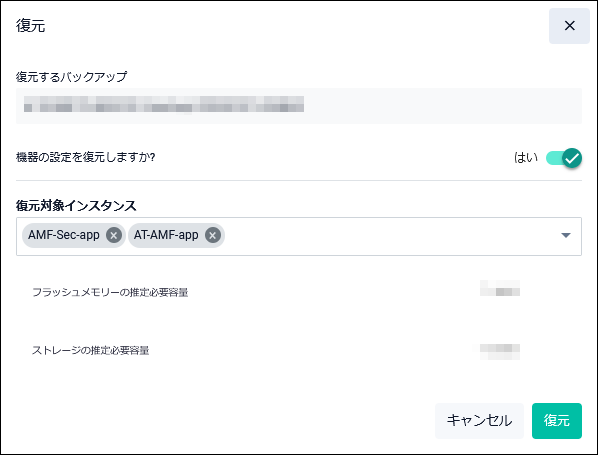
Task: Close the 復元 dialog with the X icon
Action: point(569,26)
